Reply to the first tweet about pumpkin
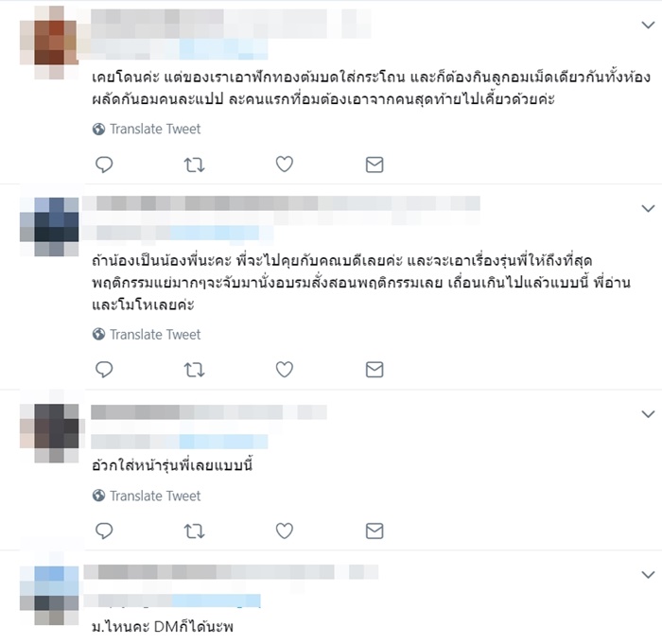This screenshot has width=662, height=644. coord(104,165)
